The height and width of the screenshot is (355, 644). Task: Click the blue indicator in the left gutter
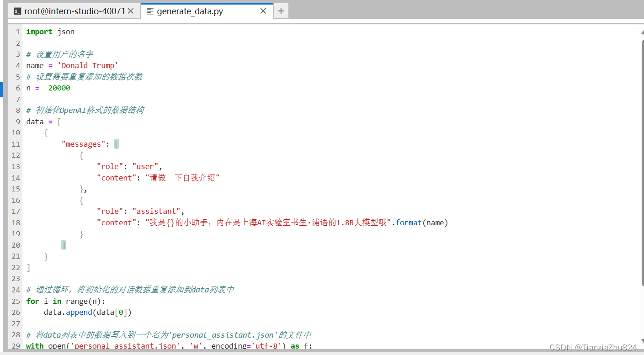coord(1,90)
